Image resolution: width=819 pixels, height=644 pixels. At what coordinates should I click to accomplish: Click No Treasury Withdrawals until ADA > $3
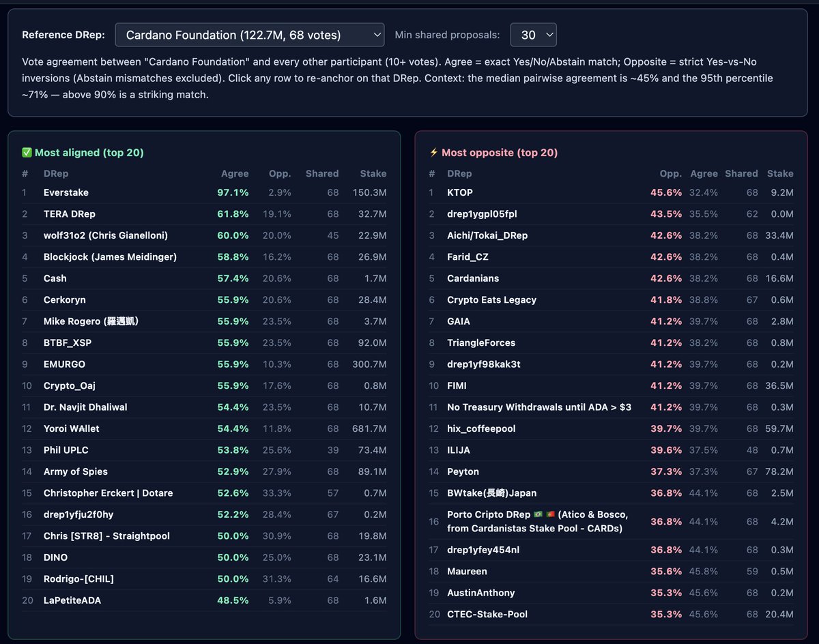click(611, 407)
